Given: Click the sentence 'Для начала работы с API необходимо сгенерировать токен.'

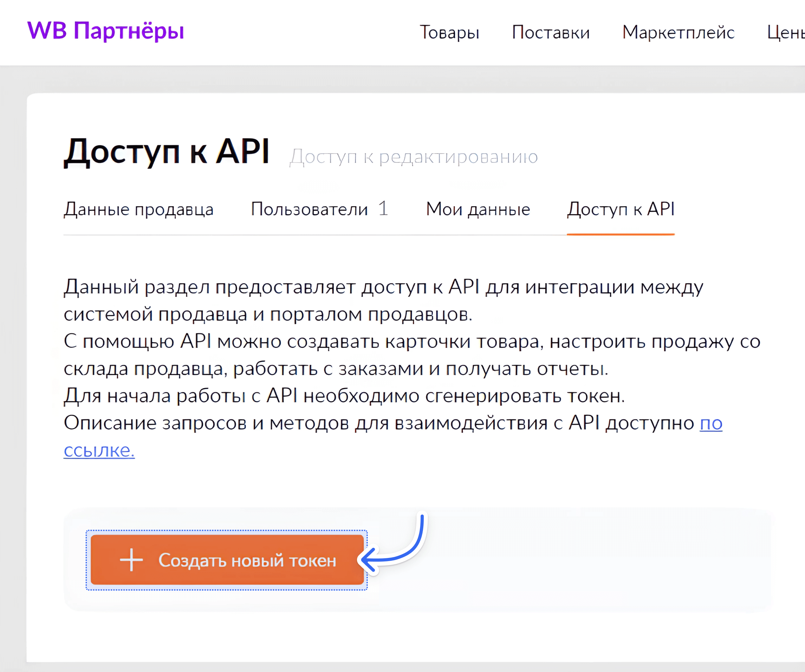Looking at the screenshot, I should pyautogui.click(x=344, y=396).
